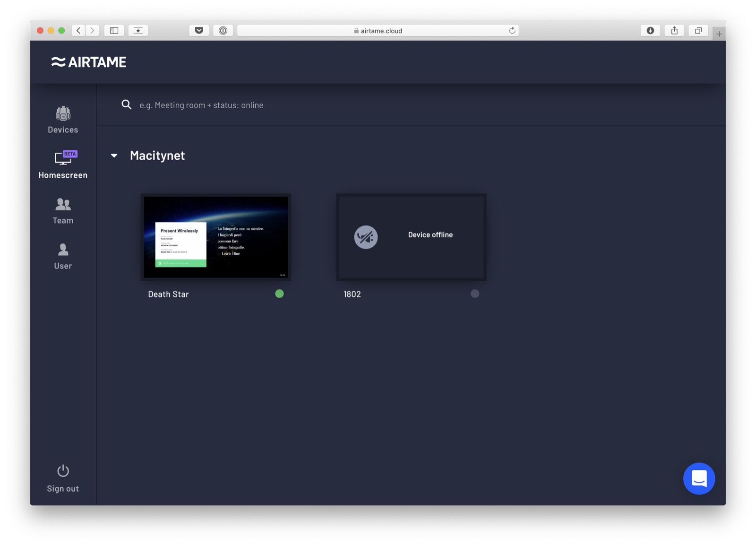Reload the airtame.cloud page

pos(512,31)
